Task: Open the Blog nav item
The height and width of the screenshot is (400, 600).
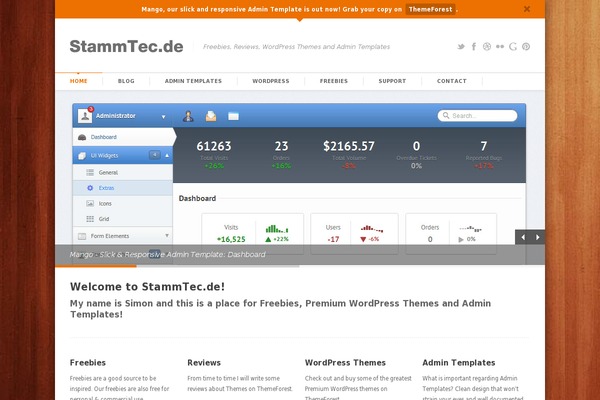Action: (126, 81)
